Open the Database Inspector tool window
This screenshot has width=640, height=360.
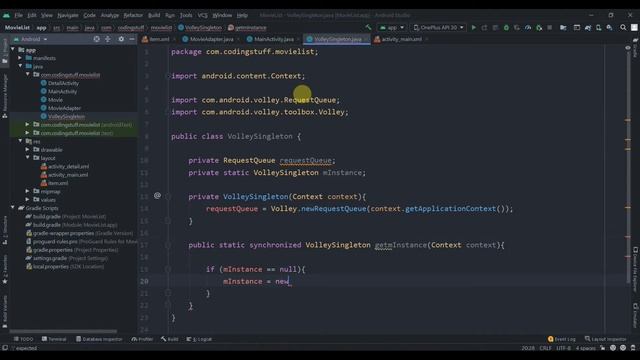click(99, 339)
